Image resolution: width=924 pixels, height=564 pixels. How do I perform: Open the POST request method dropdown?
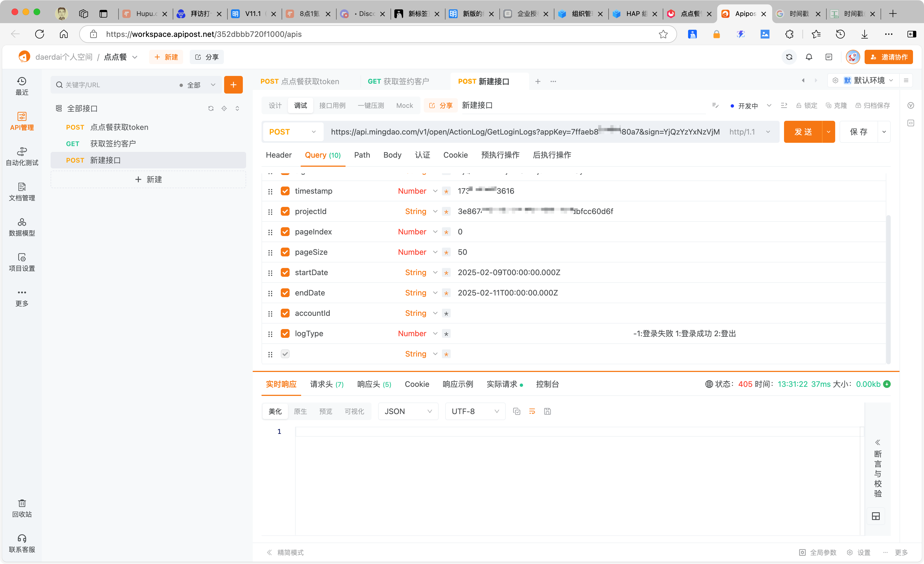tap(293, 132)
